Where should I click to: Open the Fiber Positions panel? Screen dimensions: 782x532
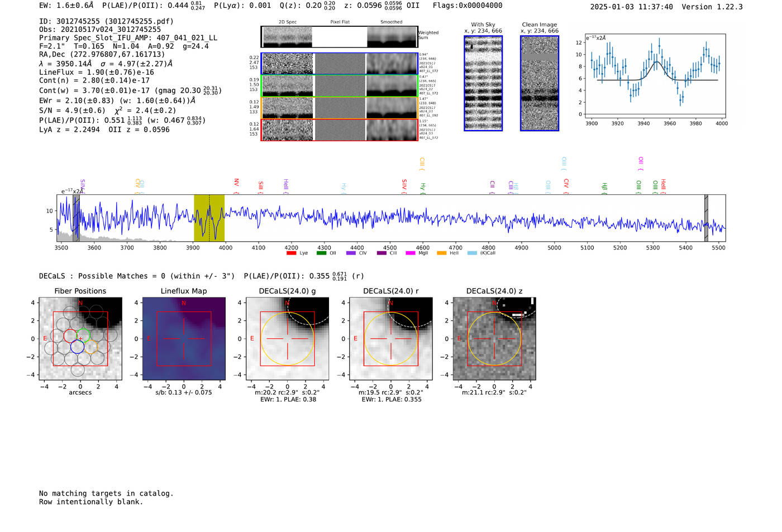pyautogui.click(x=80, y=338)
